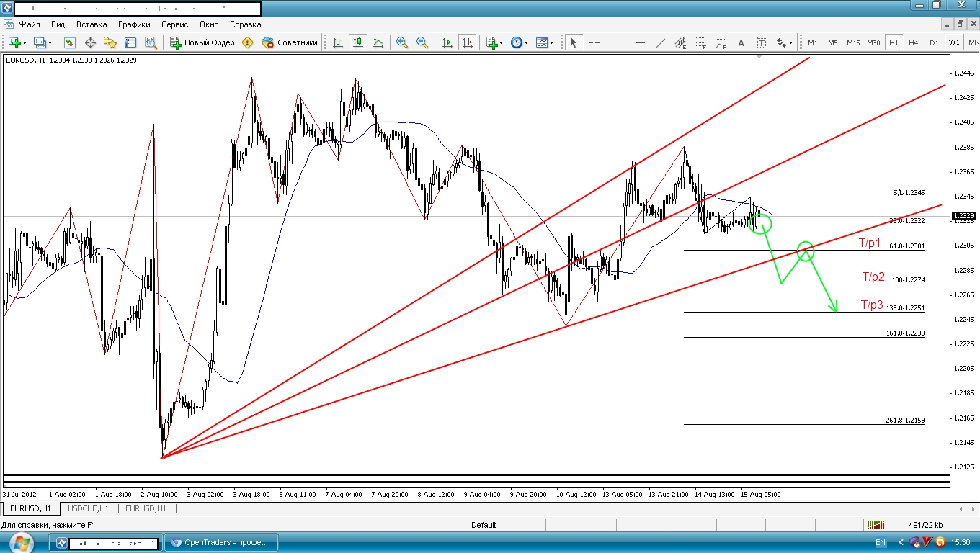Click the taskbar clock showing 15:30
The image size is (980, 553).
[962, 542]
